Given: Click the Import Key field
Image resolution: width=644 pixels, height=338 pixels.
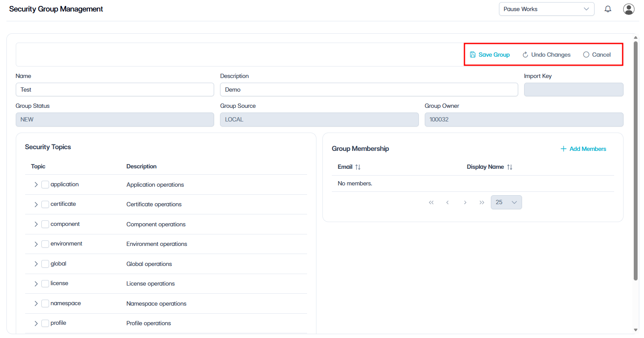Looking at the screenshot, I should [x=574, y=90].
